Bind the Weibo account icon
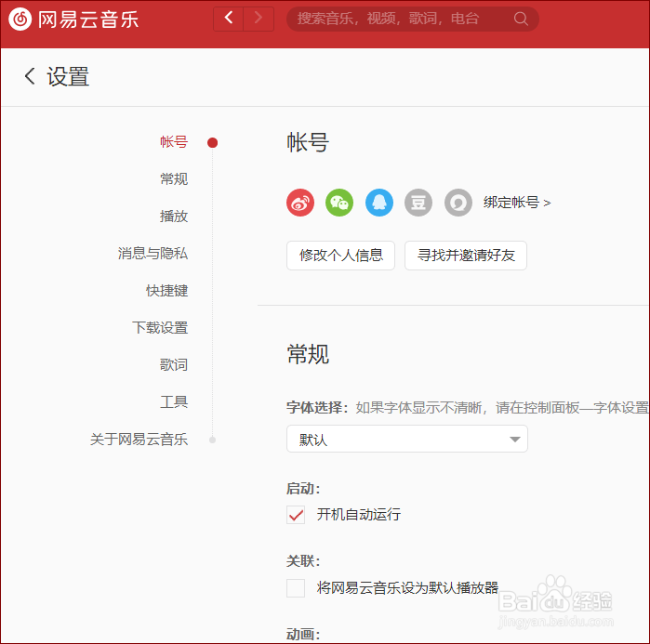This screenshot has height=644, width=650. [x=300, y=203]
